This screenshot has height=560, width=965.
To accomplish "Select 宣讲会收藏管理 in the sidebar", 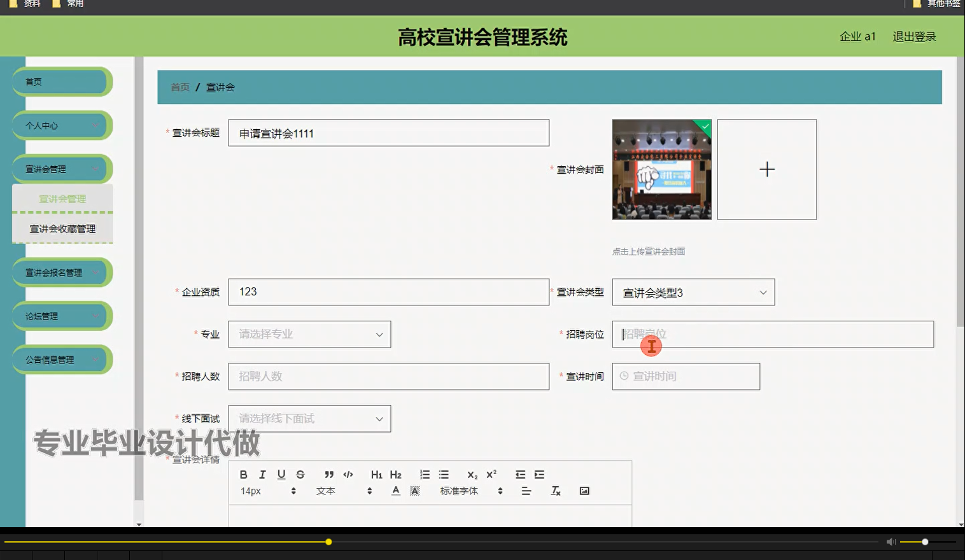I will pos(62,228).
